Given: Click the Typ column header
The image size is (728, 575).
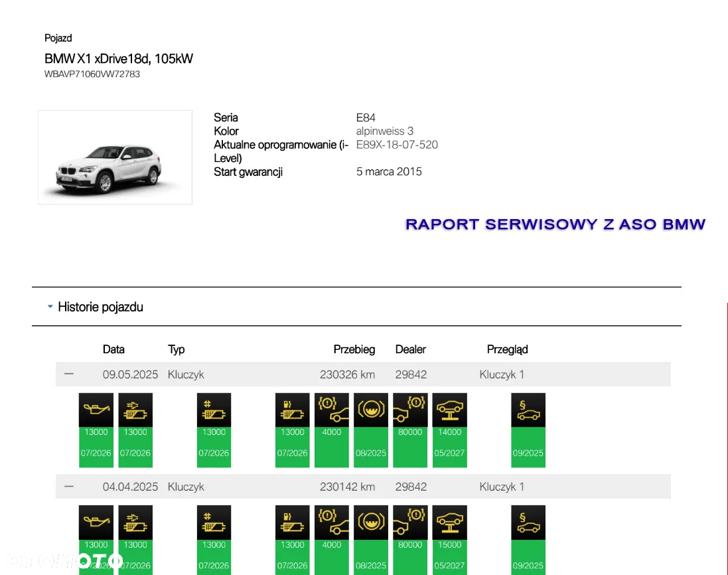Looking at the screenshot, I should point(177,349).
